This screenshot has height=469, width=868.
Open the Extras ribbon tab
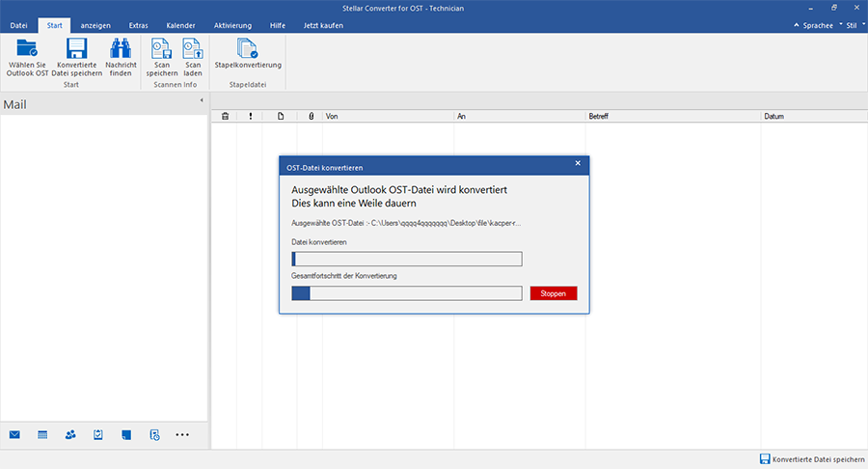click(140, 25)
